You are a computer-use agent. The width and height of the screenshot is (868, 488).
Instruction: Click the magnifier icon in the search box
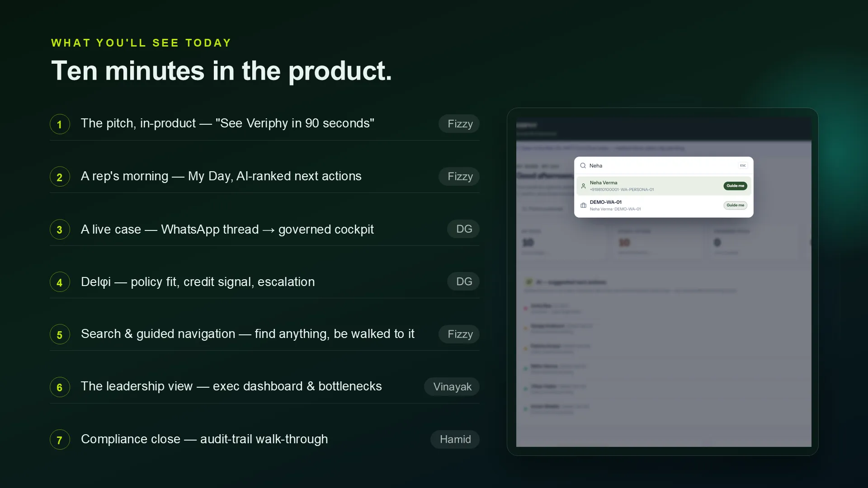click(x=583, y=166)
